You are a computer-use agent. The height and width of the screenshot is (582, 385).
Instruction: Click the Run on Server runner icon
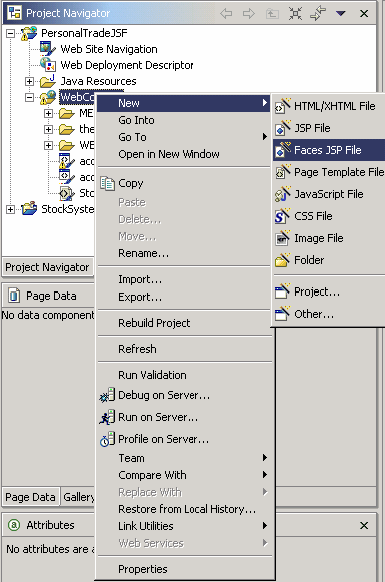coord(107,417)
